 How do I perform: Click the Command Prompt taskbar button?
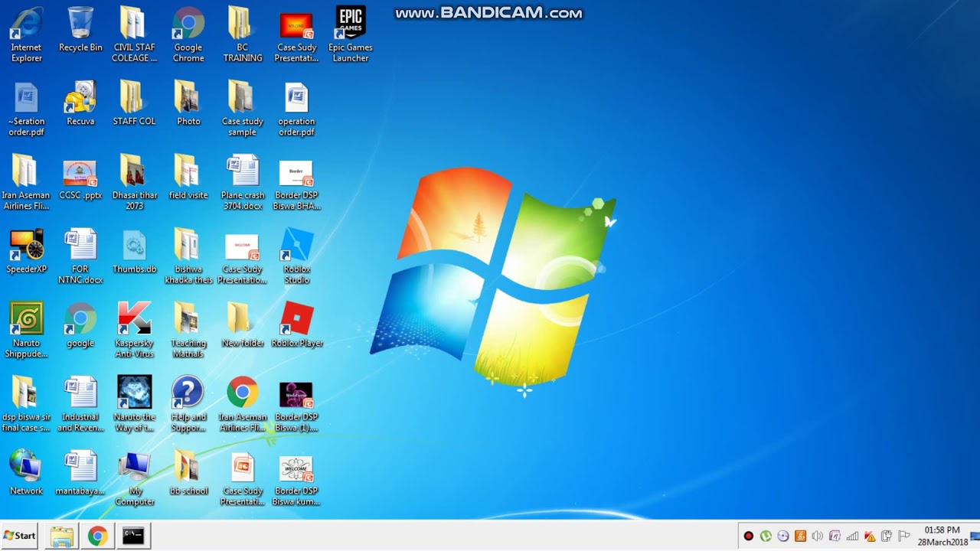133,536
